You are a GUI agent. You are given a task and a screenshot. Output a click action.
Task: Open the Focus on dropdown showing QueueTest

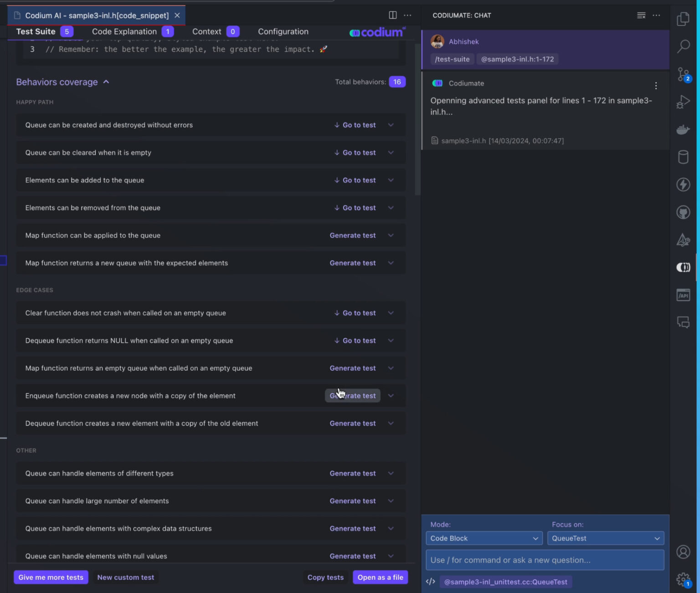(x=605, y=538)
